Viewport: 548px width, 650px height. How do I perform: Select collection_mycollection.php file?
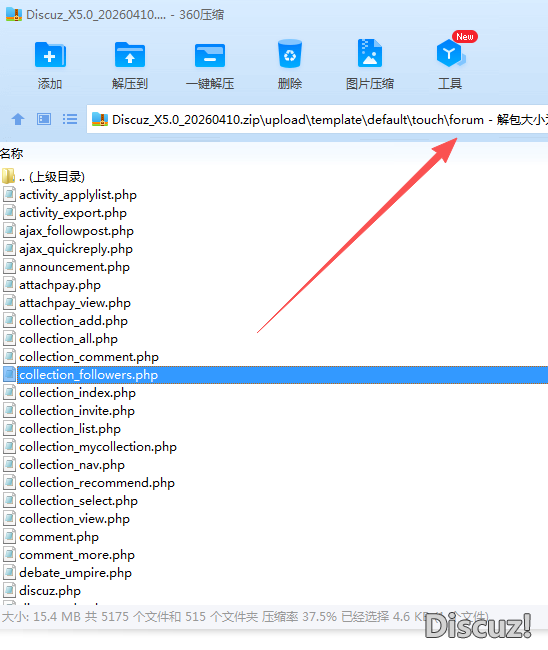pos(98,447)
